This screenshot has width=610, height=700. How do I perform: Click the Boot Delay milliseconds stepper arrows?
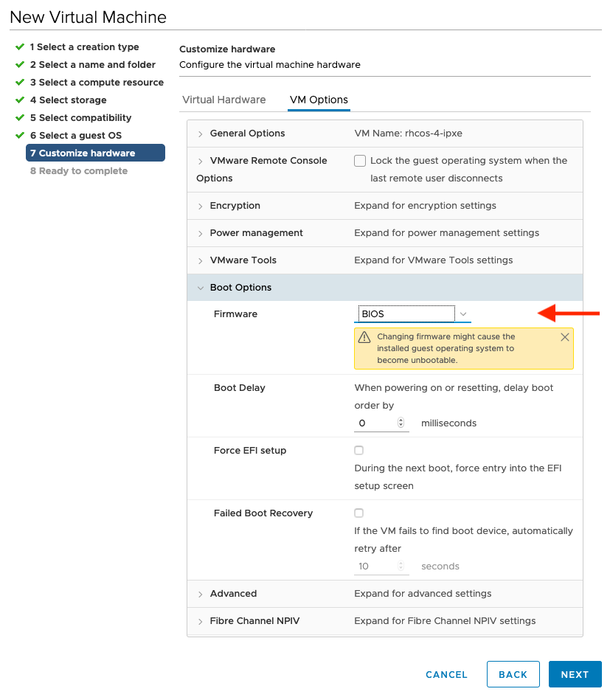click(401, 423)
